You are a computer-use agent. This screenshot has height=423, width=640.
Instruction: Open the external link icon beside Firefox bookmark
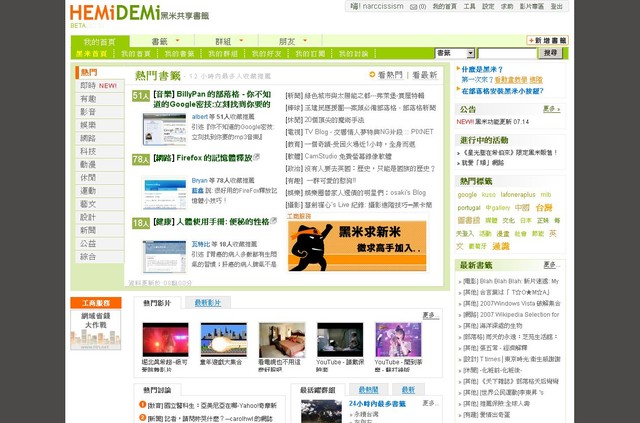click(256, 157)
